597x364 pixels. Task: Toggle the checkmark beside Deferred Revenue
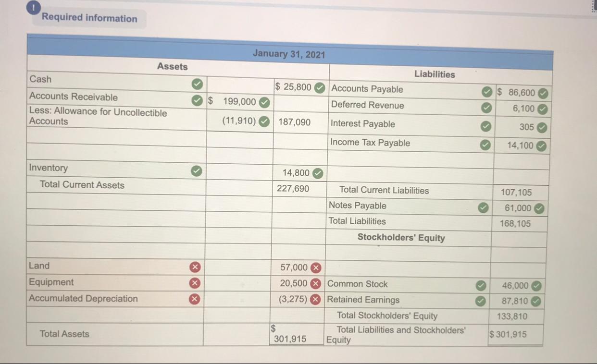[487, 108]
